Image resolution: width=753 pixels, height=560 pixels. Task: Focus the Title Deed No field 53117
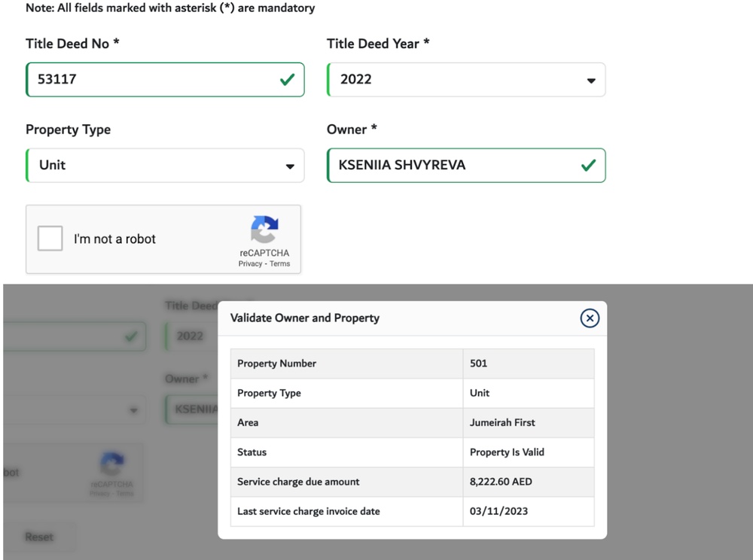tap(151, 80)
